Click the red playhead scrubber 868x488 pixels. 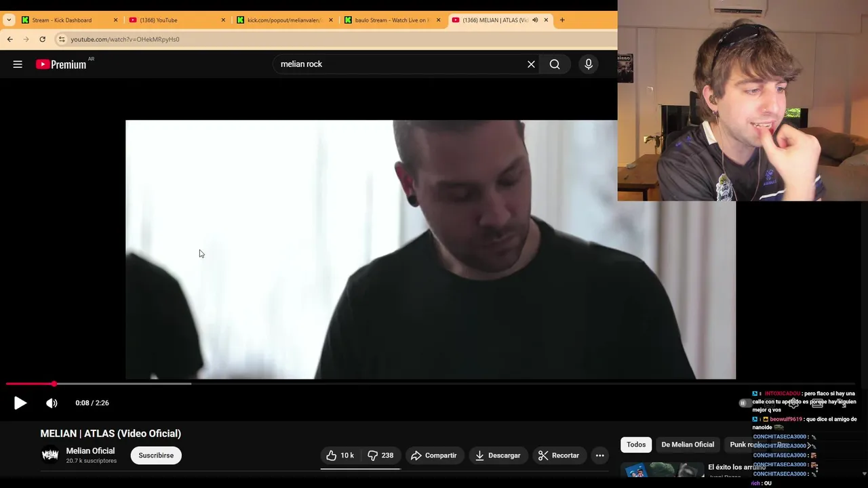[54, 384]
